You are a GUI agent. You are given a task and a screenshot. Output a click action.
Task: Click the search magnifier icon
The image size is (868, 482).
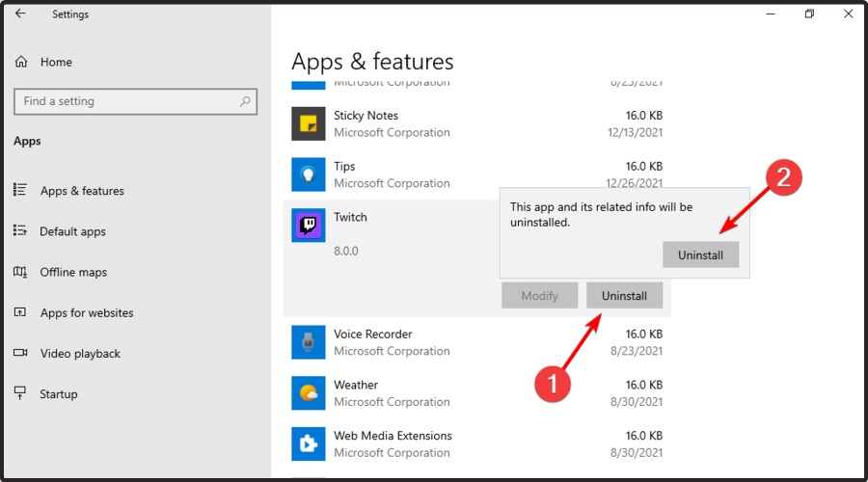point(245,101)
